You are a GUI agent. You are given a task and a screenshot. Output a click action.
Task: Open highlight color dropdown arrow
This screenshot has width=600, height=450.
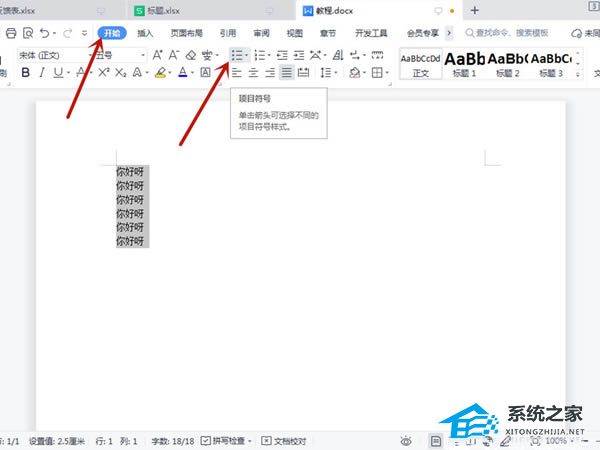coord(170,73)
